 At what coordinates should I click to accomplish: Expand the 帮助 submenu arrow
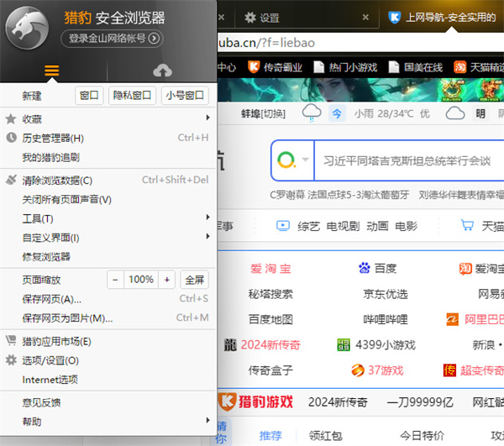[208, 420]
